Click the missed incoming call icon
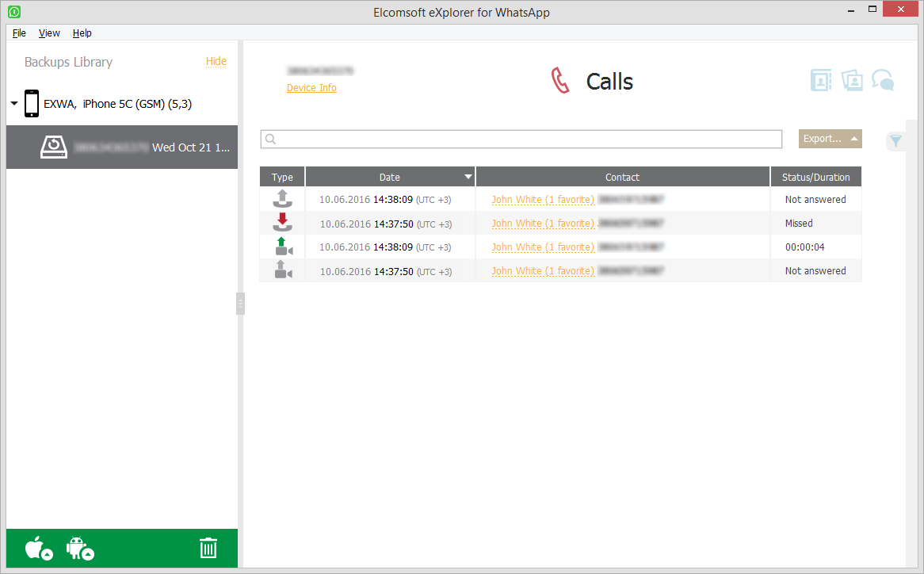 [282, 222]
